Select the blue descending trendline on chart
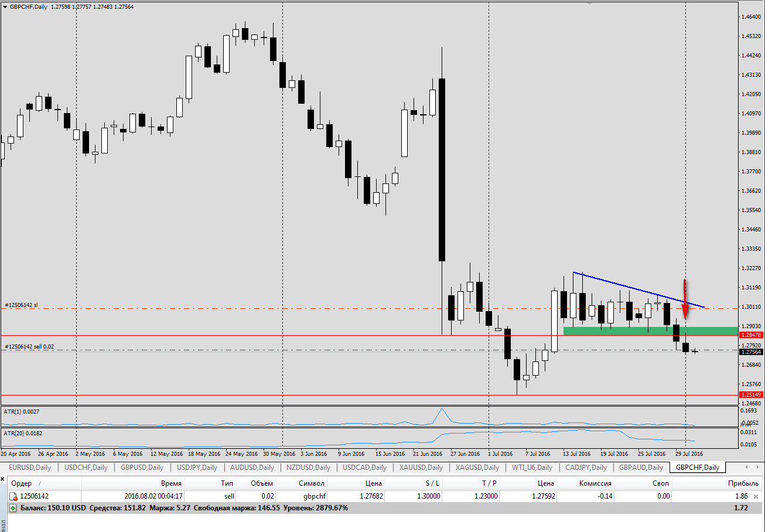765x532 pixels. point(638,289)
